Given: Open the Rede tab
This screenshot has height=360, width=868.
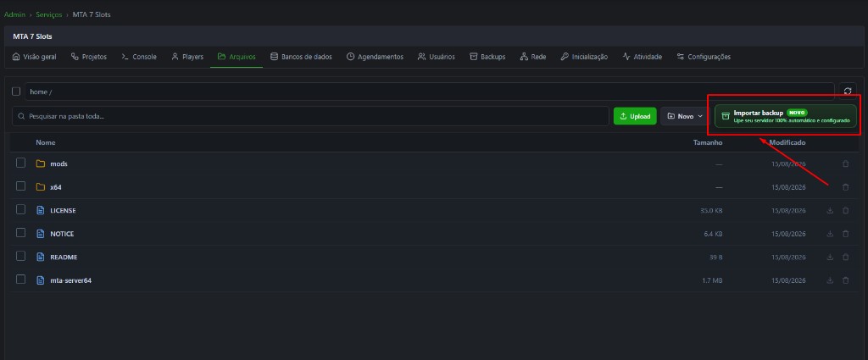Looking at the screenshot, I should (x=532, y=57).
